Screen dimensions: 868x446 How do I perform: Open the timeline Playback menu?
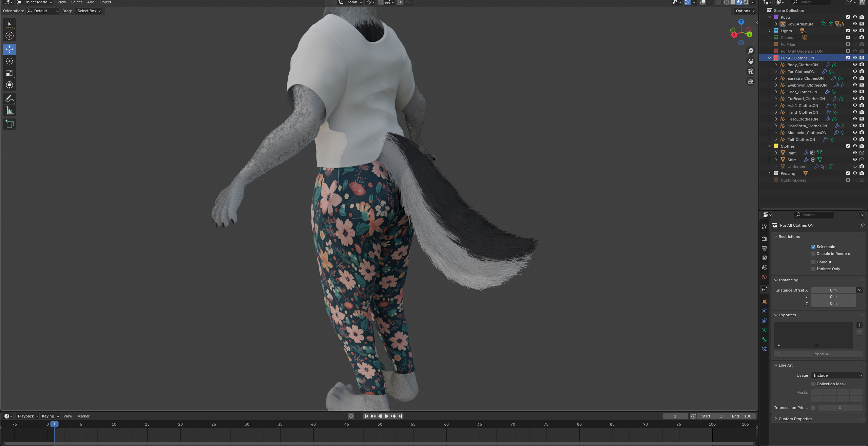(28, 416)
